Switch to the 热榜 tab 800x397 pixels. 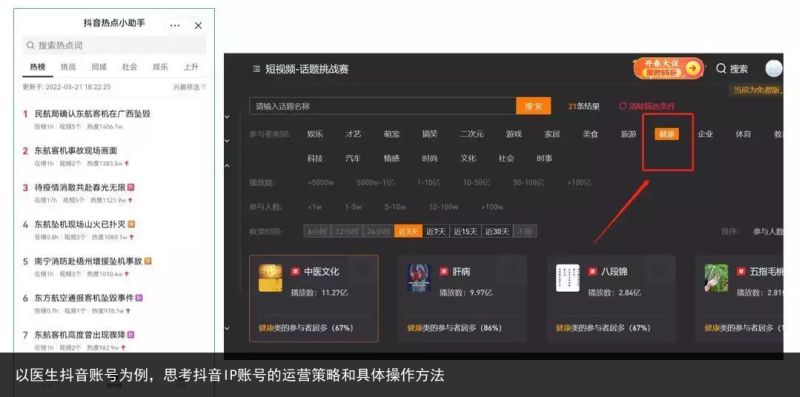click(x=38, y=67)
